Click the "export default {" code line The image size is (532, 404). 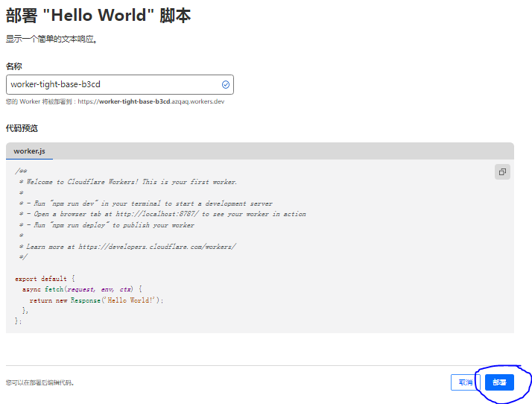[x=45, y=279]
